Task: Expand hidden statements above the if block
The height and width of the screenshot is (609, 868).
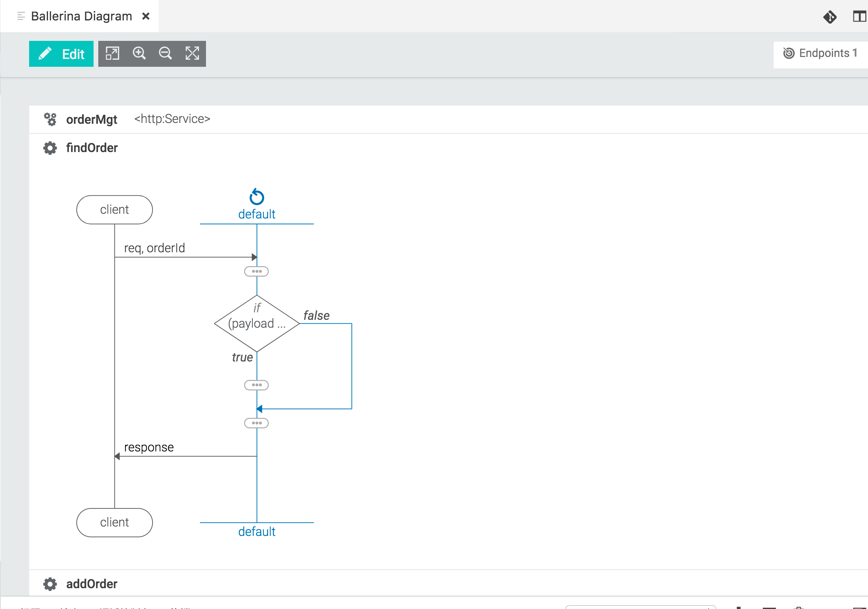Action: (x=256, y=271)
